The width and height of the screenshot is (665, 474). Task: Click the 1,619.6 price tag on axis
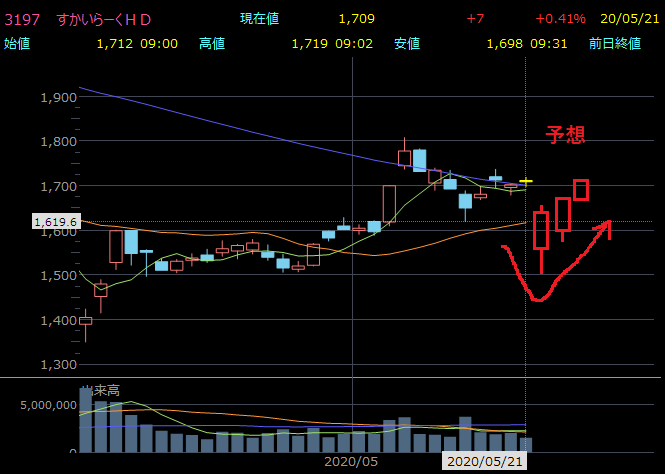tap(56, 222)
